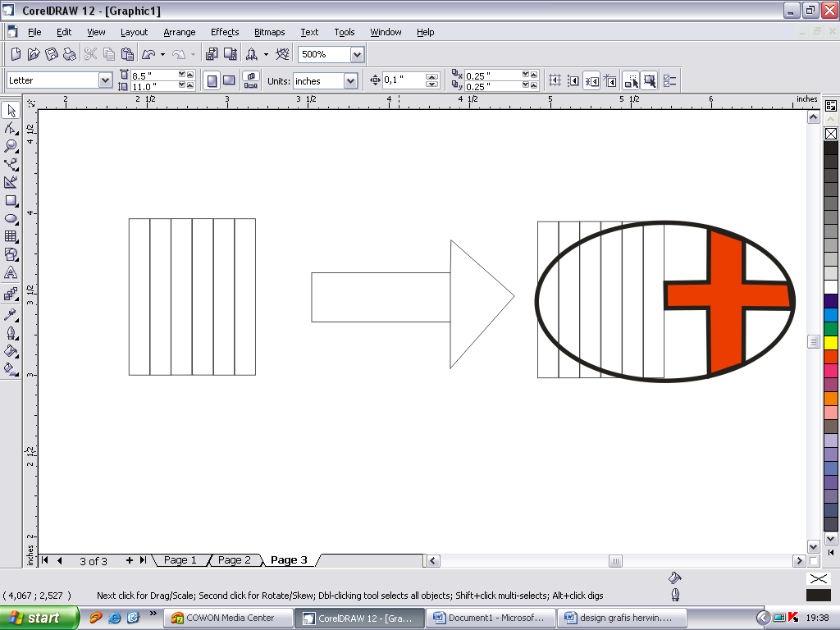840x630 pixels.
Task: Open the Letter paper size dropdown
Action: click(106, 80)
